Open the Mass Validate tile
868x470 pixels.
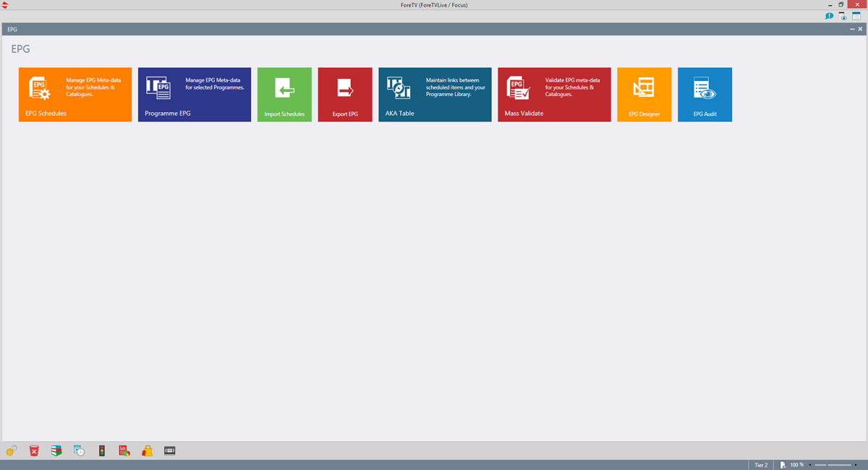554,95
